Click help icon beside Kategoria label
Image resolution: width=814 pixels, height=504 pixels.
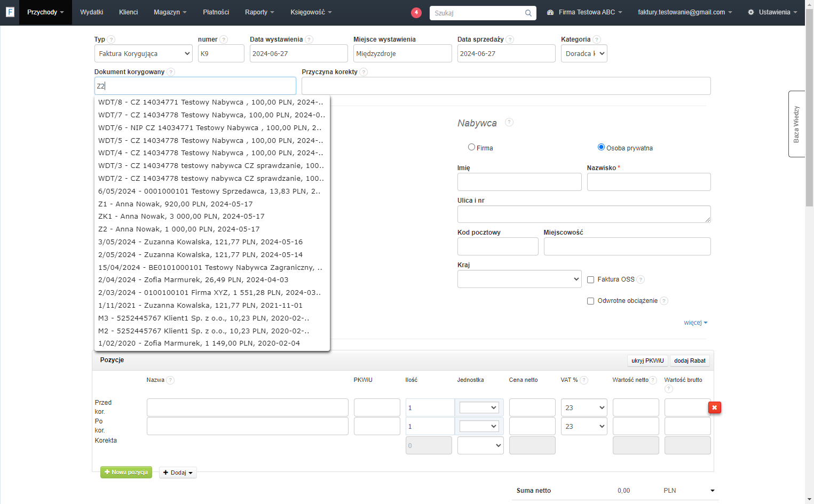[597, 39]
